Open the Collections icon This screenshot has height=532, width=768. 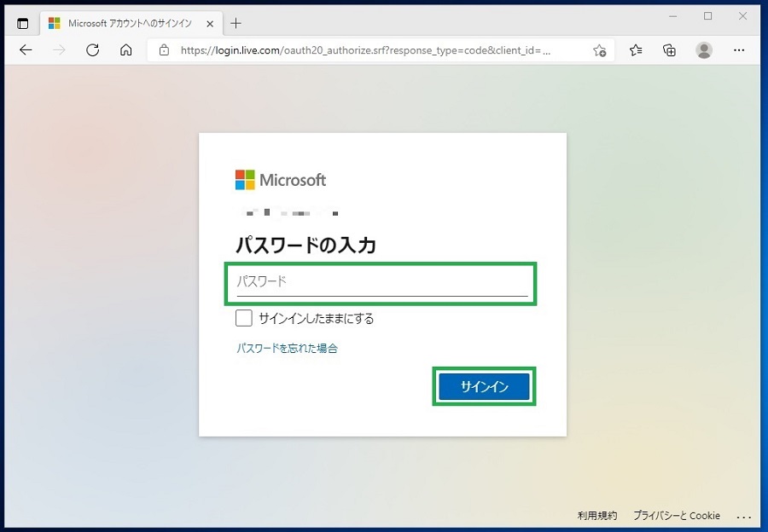pyautogui.click(x=669, y=50)
